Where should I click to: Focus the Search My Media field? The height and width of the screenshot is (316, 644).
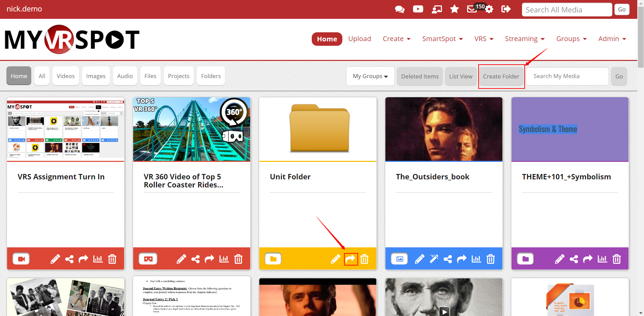[x=567, y=76]
